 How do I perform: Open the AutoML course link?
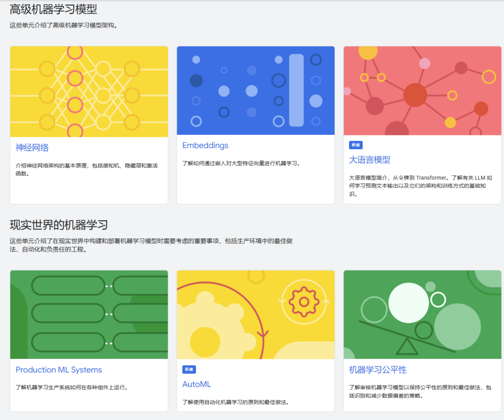pyautogui.click(x=197, y=385)
